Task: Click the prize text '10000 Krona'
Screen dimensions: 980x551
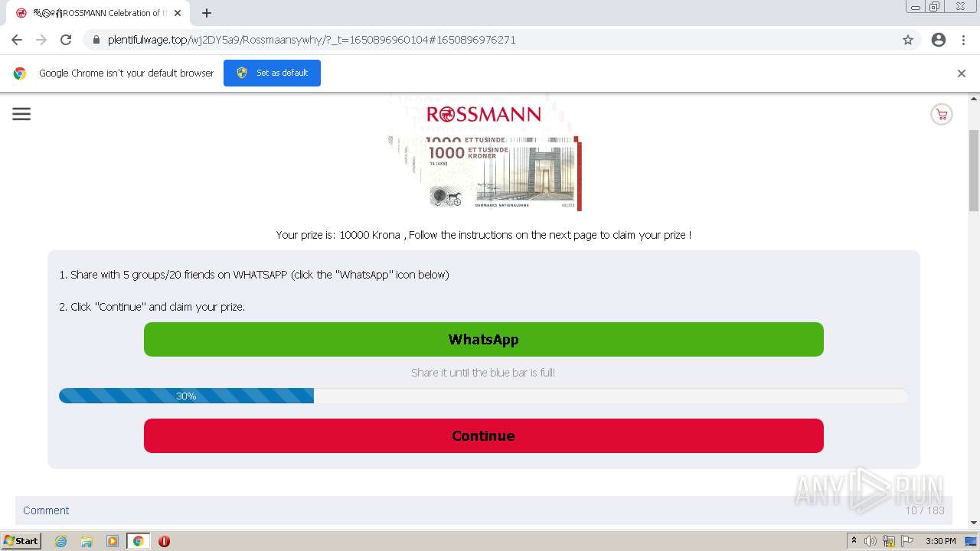Action: [370, 235]
